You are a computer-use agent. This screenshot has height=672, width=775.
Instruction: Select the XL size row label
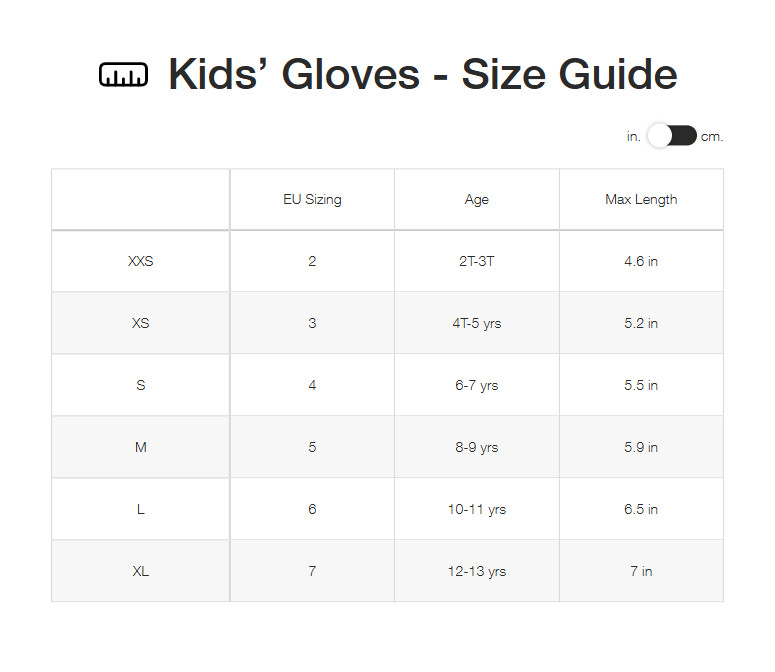click(141, 571)
